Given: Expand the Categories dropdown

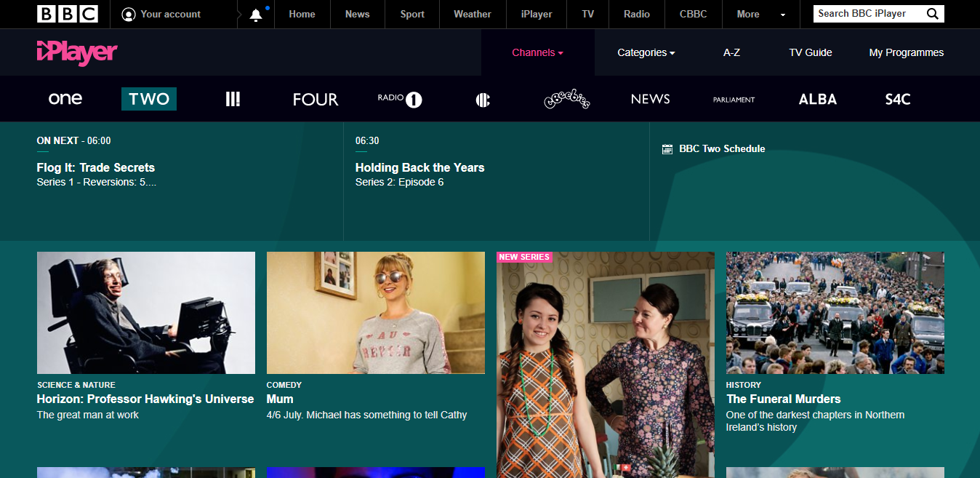Looking at the screenshot, I should point(646,52).
